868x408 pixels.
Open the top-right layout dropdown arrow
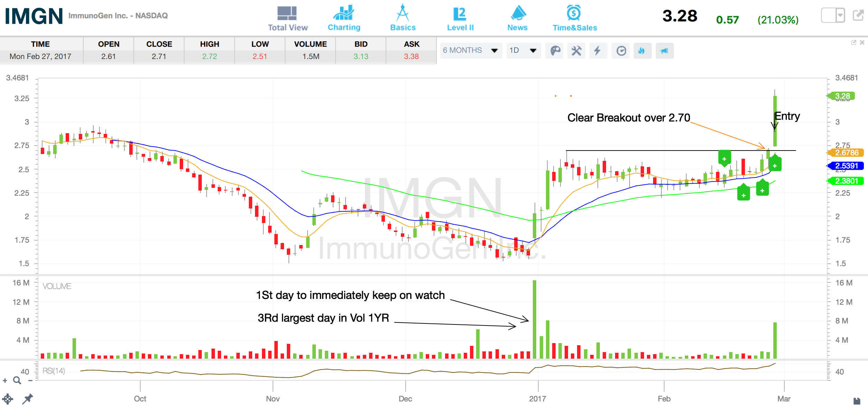tap(840, 16)
